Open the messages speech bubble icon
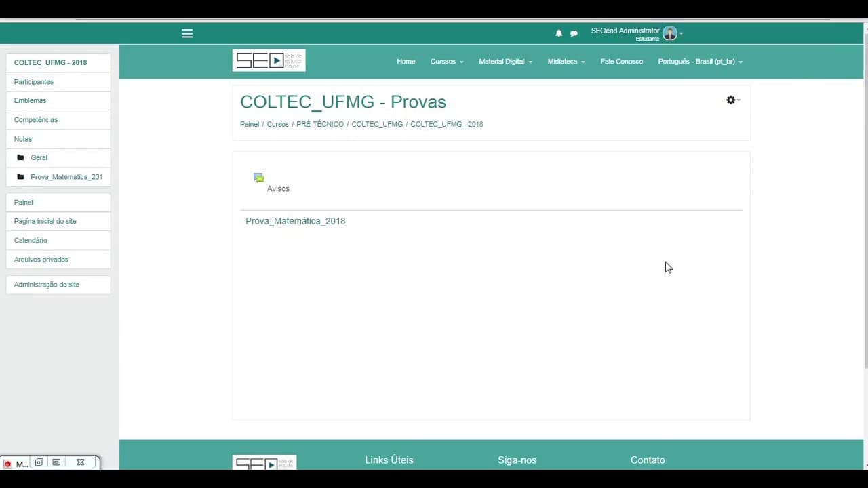Image resolution: width=868 pixels, height=488 pixels. click(574, 33)
